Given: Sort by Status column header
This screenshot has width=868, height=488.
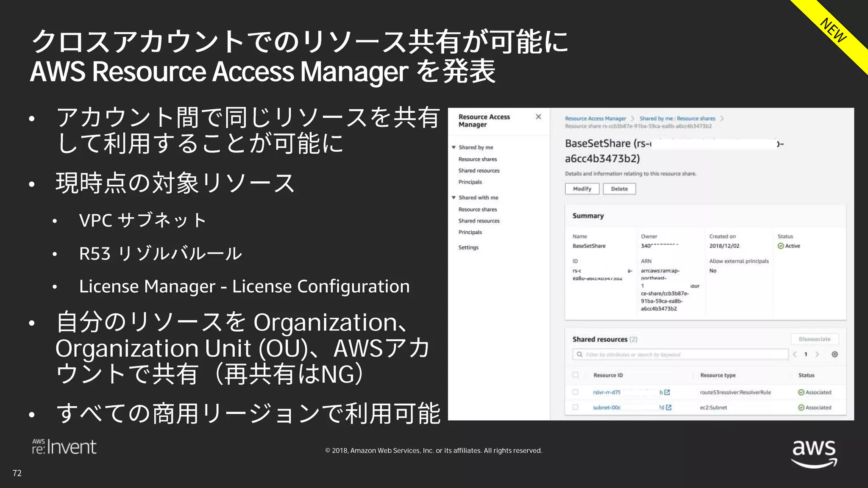Looking at the screenshot, I should tap(807, 375).
